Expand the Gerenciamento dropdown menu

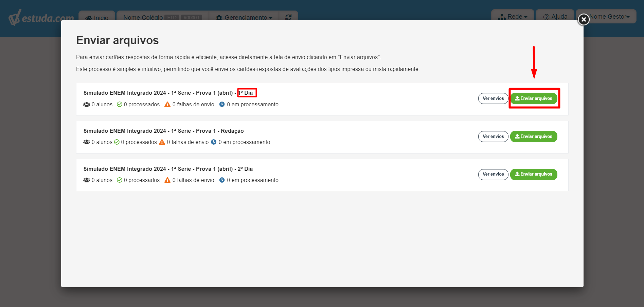coord(244,17)
